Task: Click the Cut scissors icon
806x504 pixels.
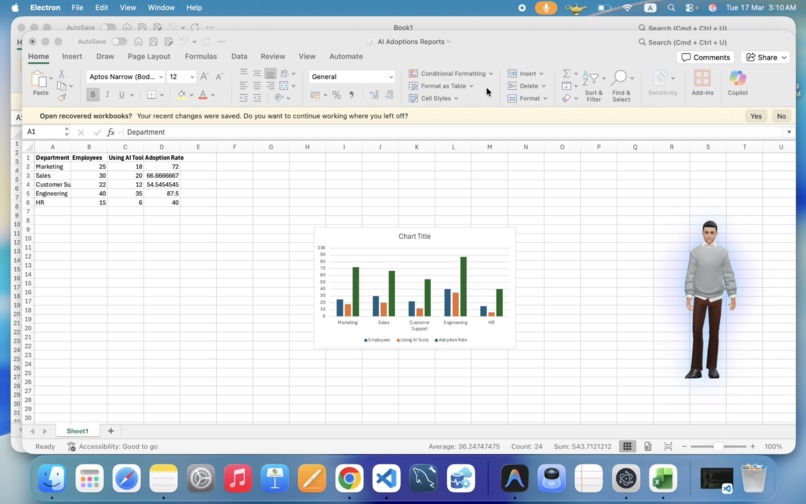Action: (61, 74)
